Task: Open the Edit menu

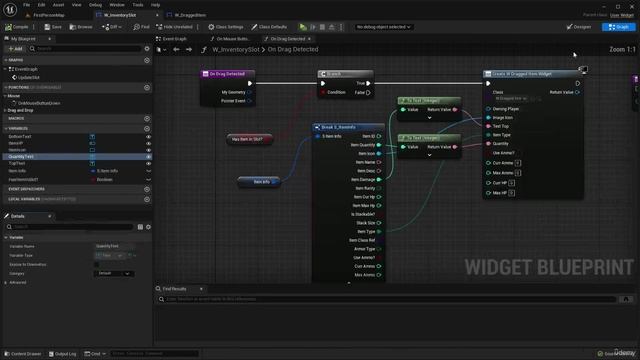Action: click(x=41, y=5)
